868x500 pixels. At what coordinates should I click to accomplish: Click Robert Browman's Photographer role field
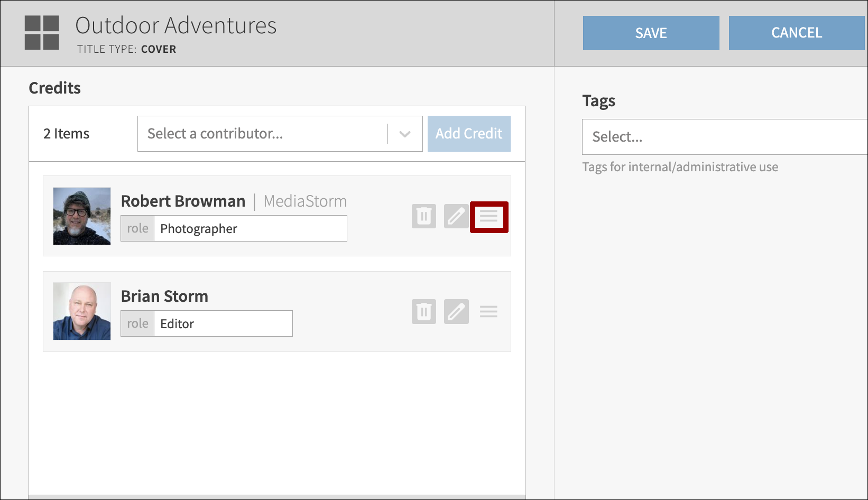coord(250,228)
